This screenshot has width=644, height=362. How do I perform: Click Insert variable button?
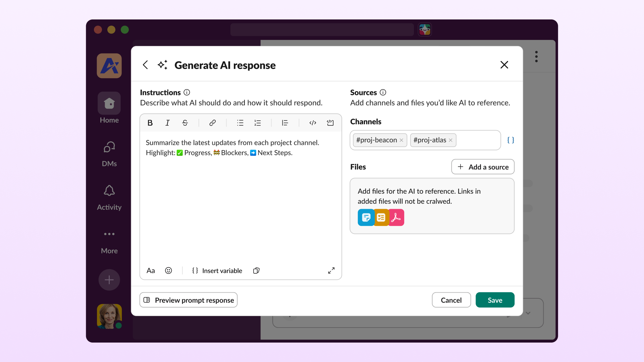coord(217,270)
